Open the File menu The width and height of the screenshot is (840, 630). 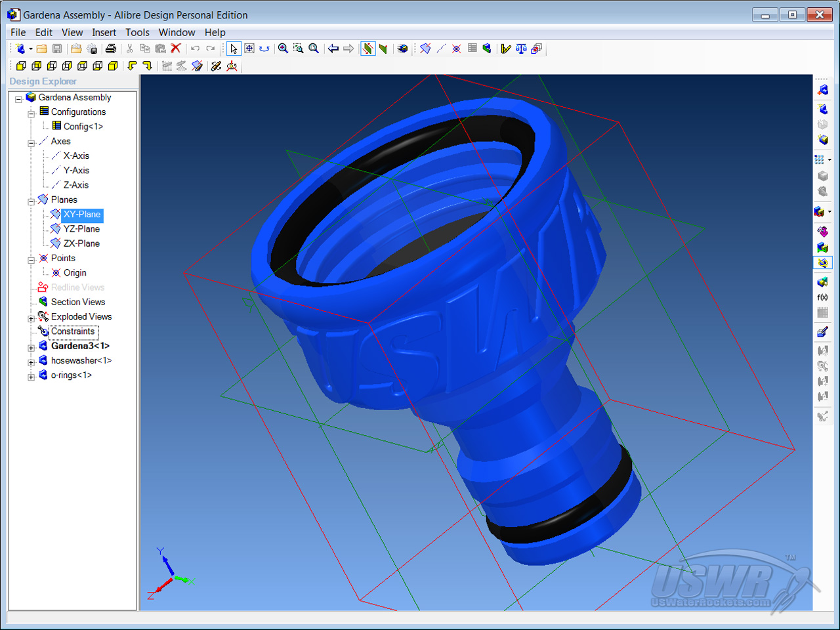[x=18, y=32]
